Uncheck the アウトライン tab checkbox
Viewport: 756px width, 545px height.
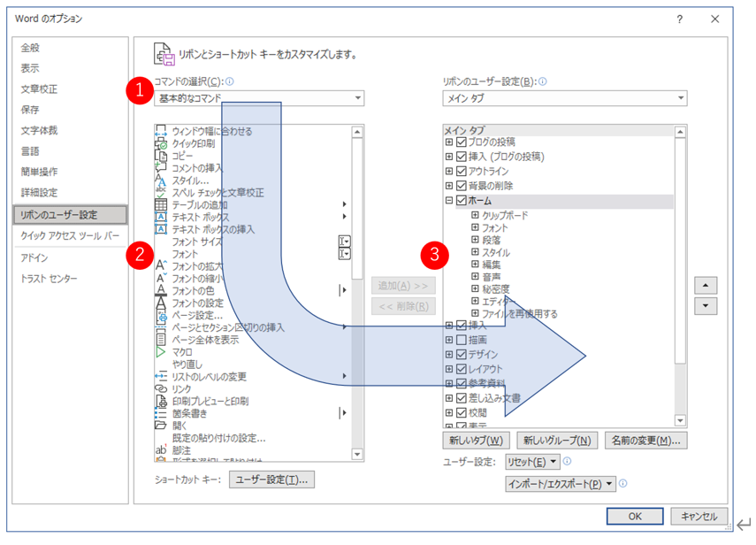(x=461, y=172)
